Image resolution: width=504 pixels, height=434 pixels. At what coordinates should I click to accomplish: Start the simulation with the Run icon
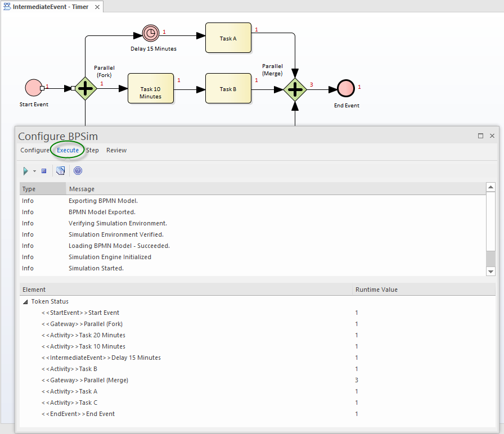pos(25,170)
